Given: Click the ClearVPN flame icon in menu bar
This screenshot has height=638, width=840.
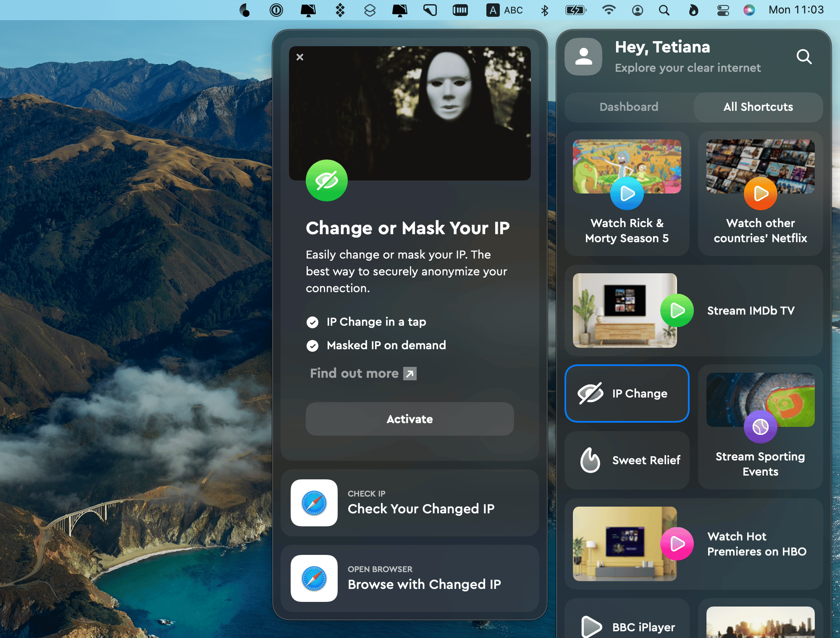Looking at the screenshot, I should [693, 10].
